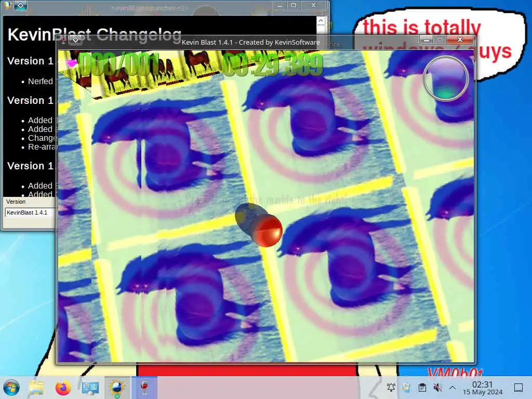This screenshot has height=399, width=532.
Task: Close the Kevin Blast 1.4.1 game window
Action: (x=460, y=40)
